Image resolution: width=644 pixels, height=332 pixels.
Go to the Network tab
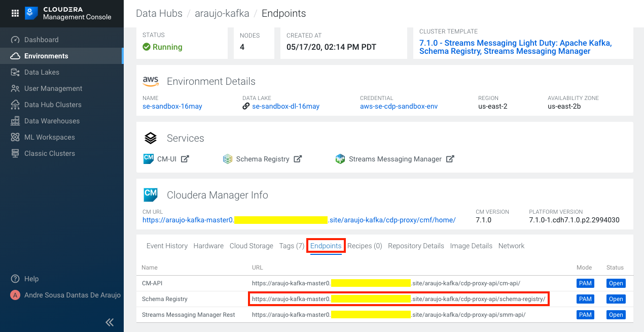coord(511,246)
